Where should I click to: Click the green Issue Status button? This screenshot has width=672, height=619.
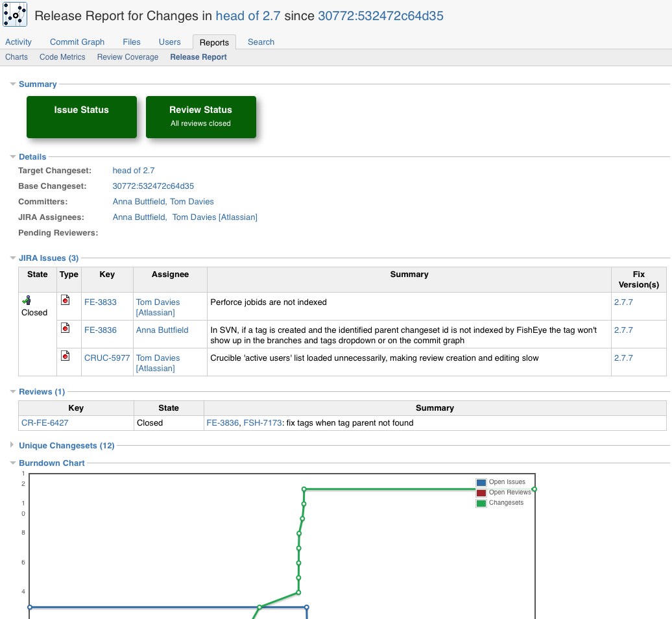82,117
